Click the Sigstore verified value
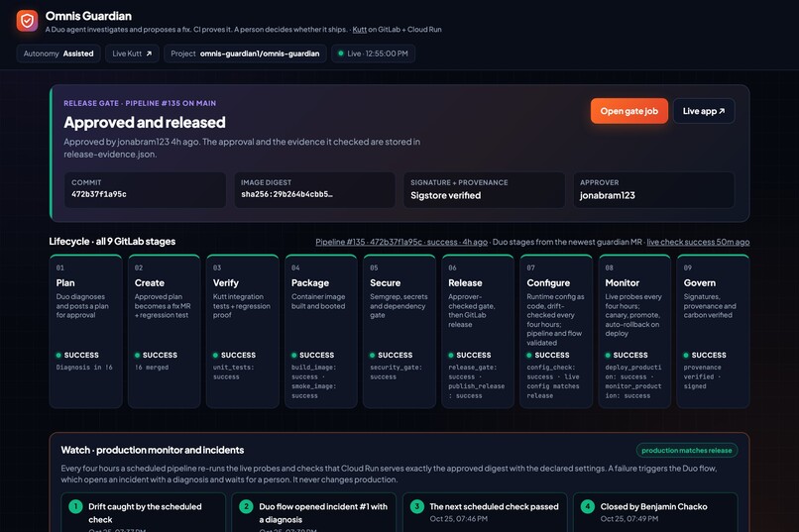Viewport: 799px width, 532px height. click(x=445, y=195)
